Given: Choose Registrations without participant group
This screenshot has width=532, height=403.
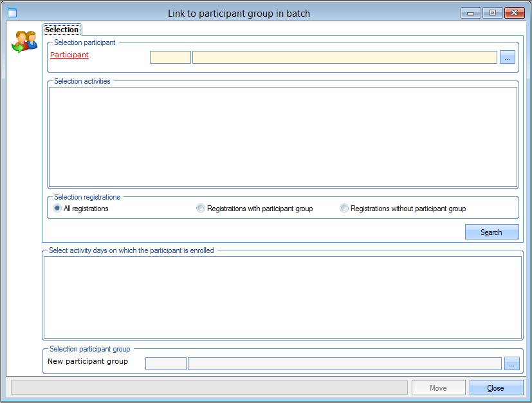Looking at the screenshot, I should pos(344,209).
